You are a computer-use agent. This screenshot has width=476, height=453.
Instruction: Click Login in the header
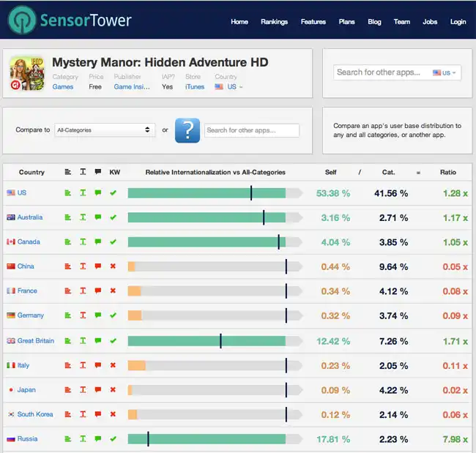click(458, 22)
